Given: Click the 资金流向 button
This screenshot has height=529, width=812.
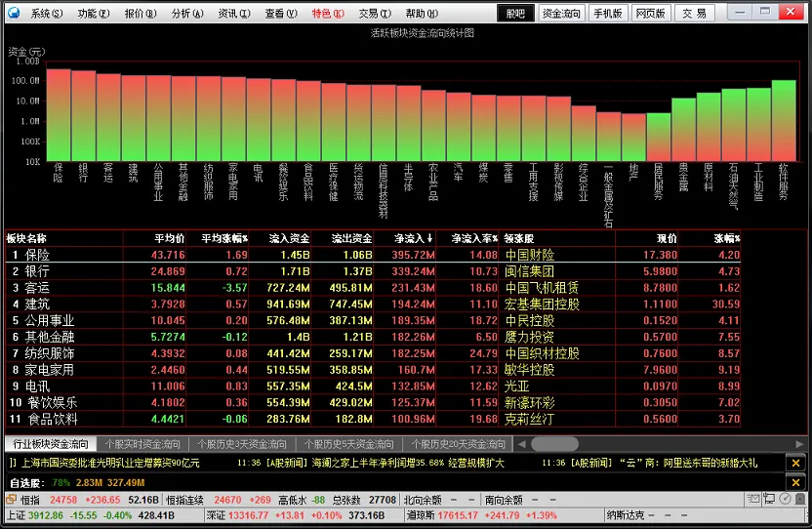Looking at the screenshot, I should point(561,14).
